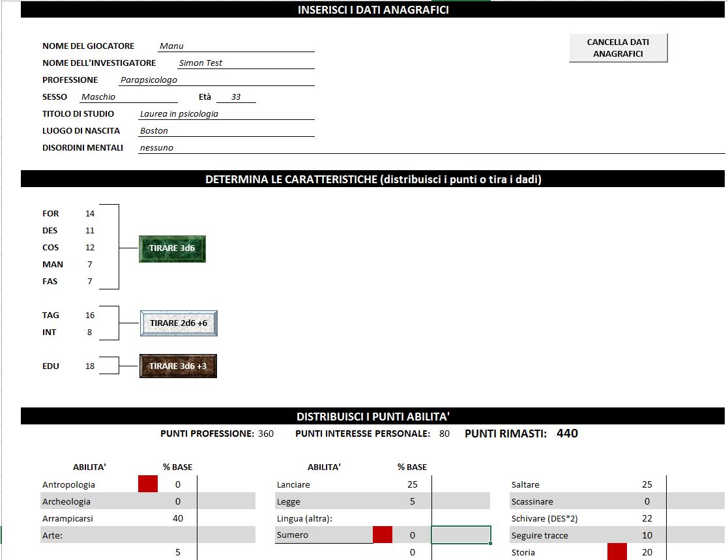The width and height of the screenshot is (728, 560).
Task: Click the red square beside Antropologia
Action: pos(148,484)
